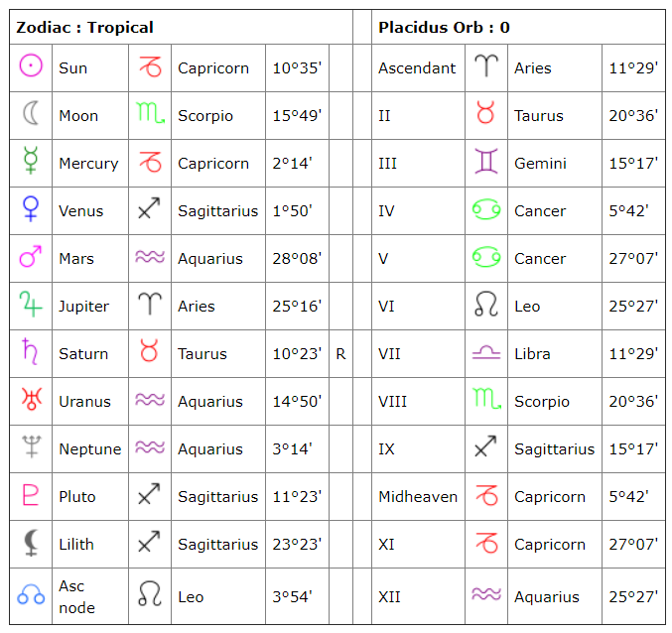Select the green Mercury glyph icon
The height and width of the screenshot is (633, 672).
pos(31,163)
